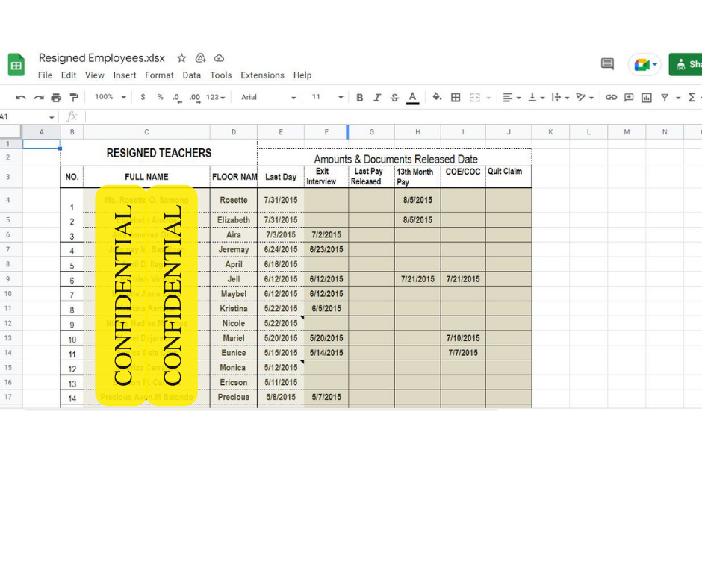The image size is (702, 588).
Task: Click the insert link icon
Action: tap(611, 97)
